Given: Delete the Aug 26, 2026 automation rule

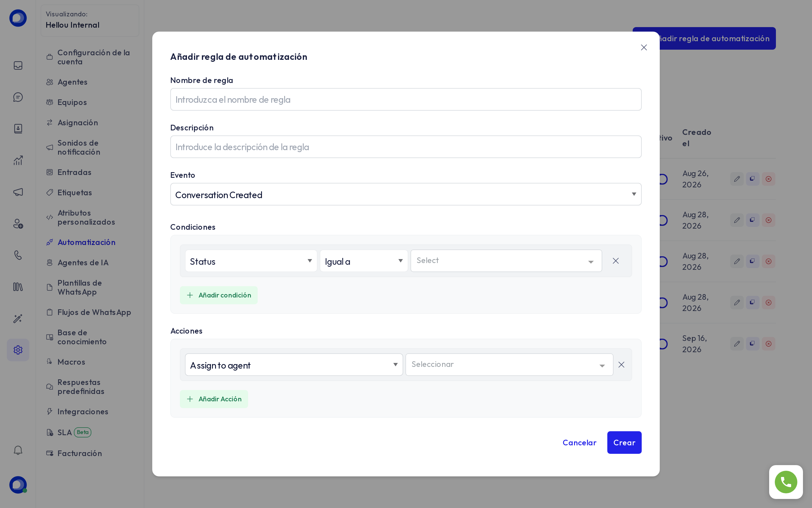Looking at the screenshot, I should 768,179.
